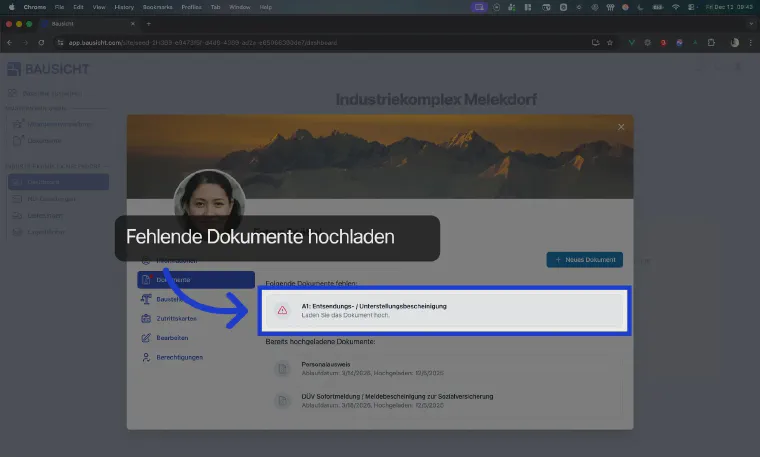Open Dokumente in the left sidebar
The image size is (760, 457).
(44, 141)
